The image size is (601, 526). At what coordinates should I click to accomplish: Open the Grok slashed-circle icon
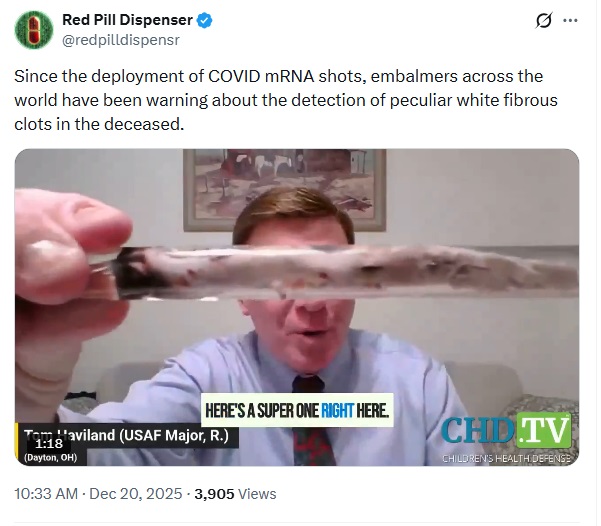[544, 20]
